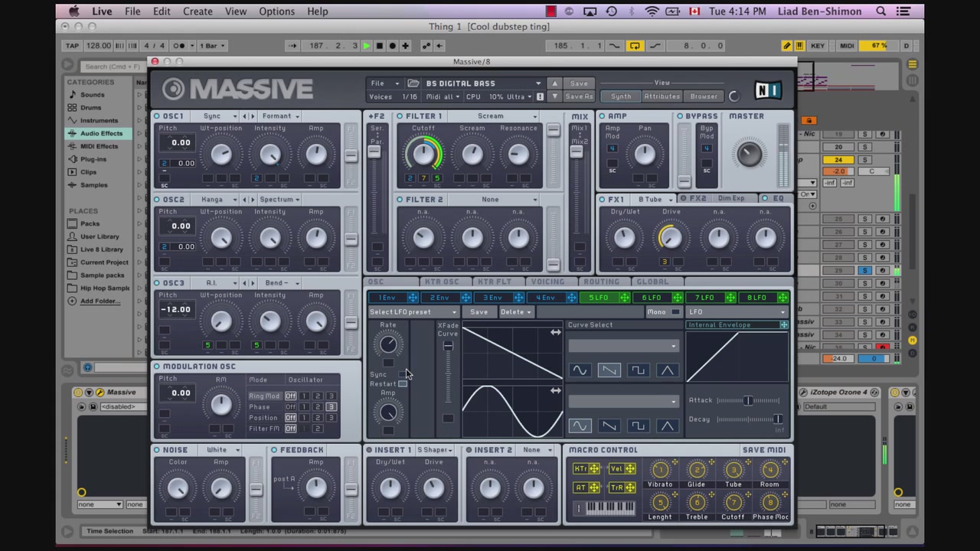Enable the LFO Sync checkbox
The width and height of the screenshot is (980, 551).
coord(403,374)
